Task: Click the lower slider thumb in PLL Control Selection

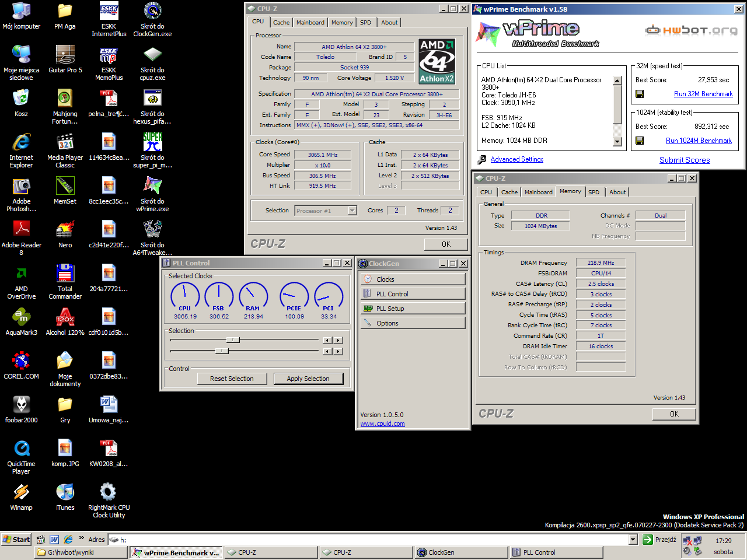Action: coord(222,351)
